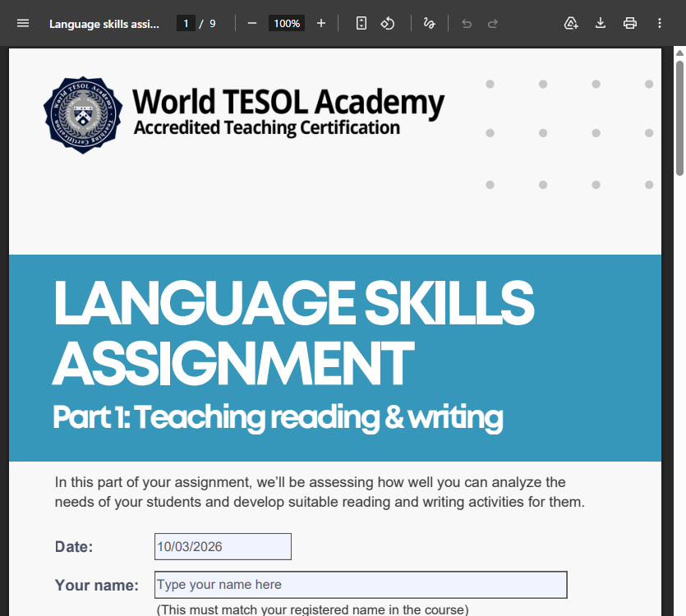
Task: Click the undo arrow icon
Action: [x=467, y=23]
